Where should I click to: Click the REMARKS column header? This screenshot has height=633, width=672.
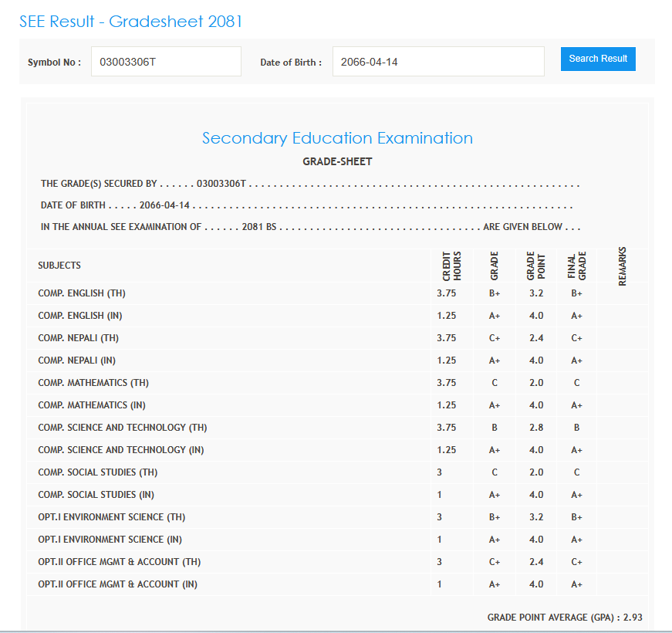(x=623, y=266)
